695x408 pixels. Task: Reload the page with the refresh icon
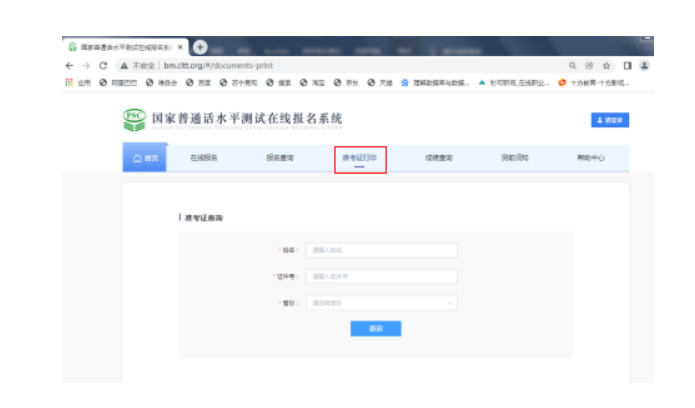click(103, 66)
